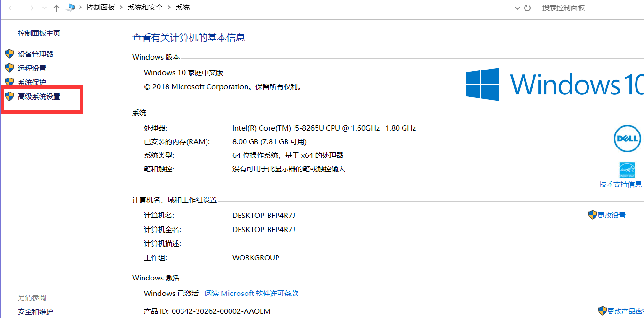The width and height of the screenshot is (644, 318).
Task: Click the shield icon beside 系统保护
Action: [9, 82]
